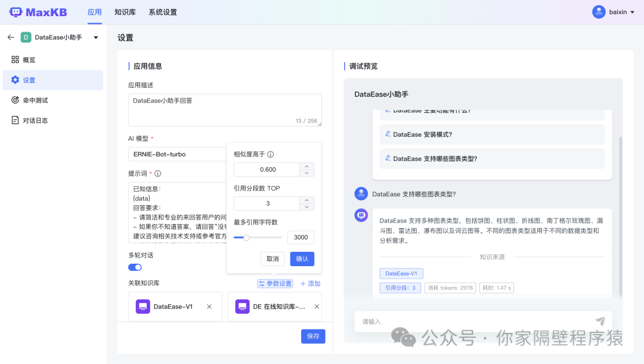Switch to the 知识库 tab
Image resolution: width=644 pixels, height=364 pixels.
tap(125, 12)
